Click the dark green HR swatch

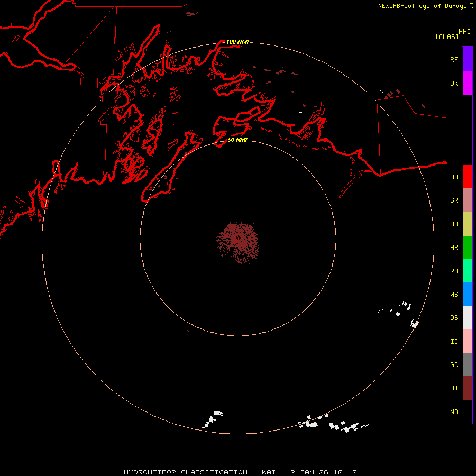[467, 247]
